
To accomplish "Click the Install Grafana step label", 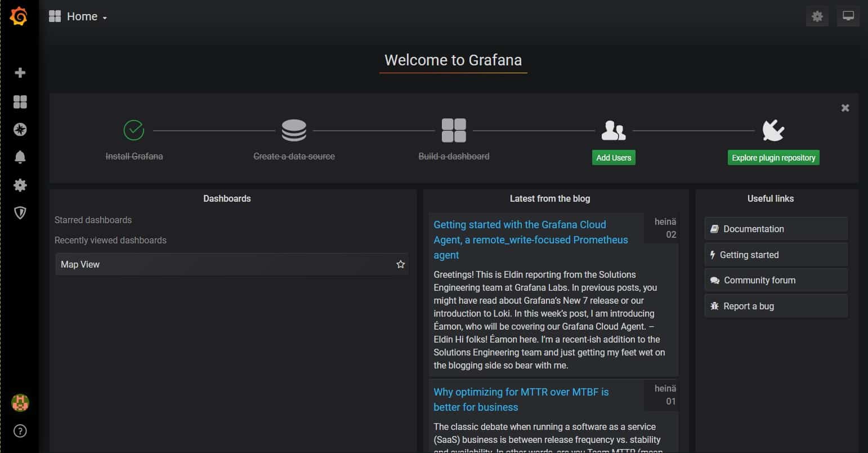I will pyautogui.click(x=134, y=156).
